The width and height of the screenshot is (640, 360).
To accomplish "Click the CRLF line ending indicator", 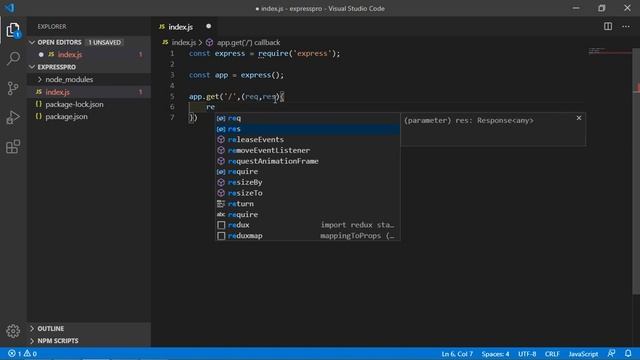I will 552,354.
